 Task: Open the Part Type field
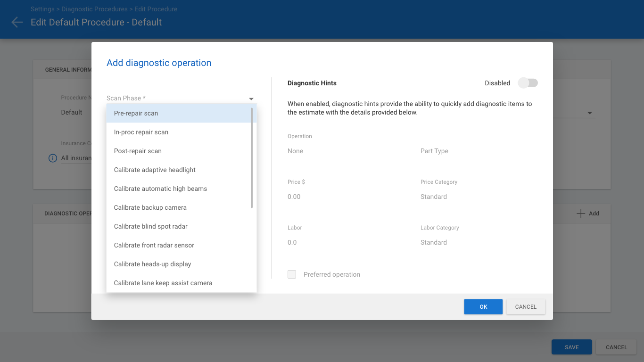click(479, 151)
